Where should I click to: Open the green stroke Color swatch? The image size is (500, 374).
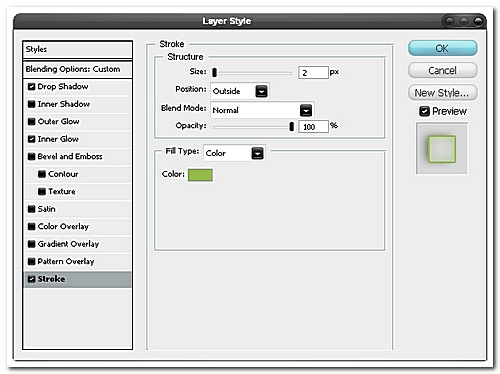click(200, 175)
